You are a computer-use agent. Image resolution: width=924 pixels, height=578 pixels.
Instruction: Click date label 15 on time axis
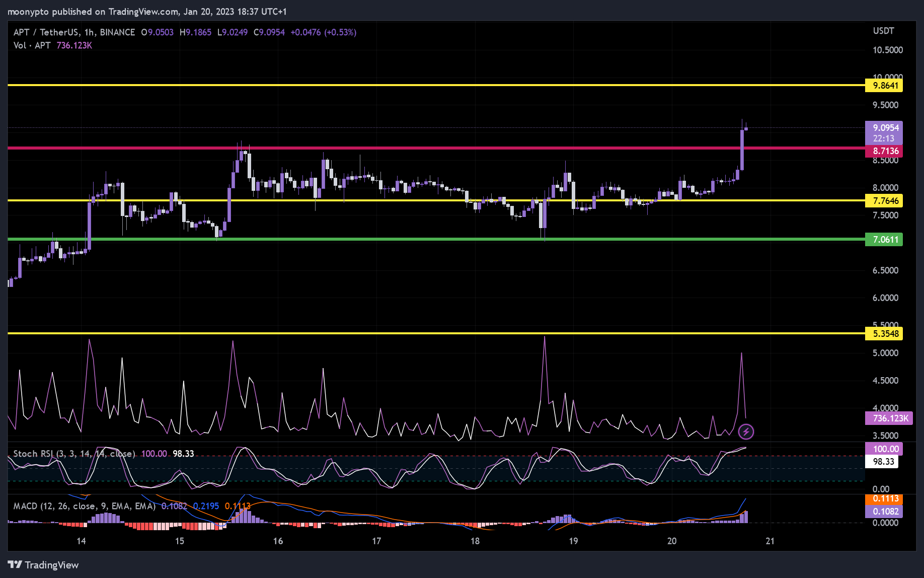[x=180, y=541]
